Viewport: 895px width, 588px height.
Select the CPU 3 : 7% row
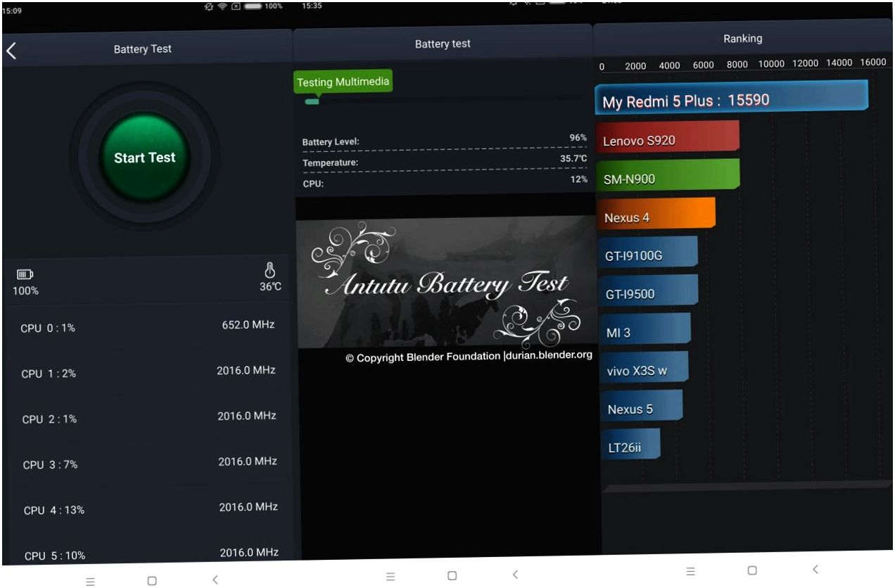(x=149, y=463)
